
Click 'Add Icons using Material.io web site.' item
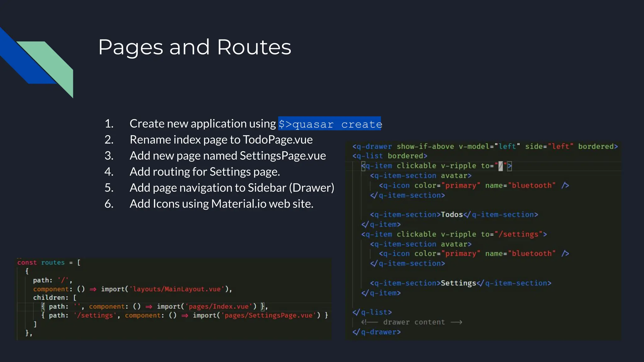(x=221, y=204)
